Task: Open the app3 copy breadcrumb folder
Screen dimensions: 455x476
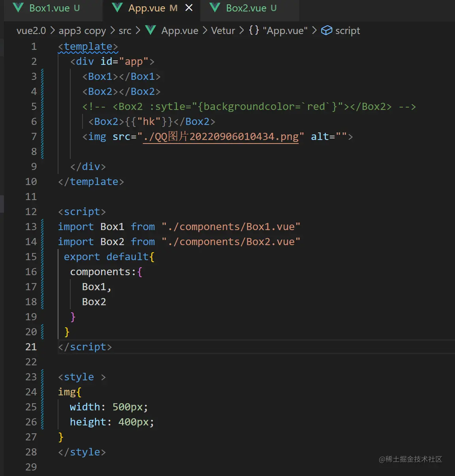Action: [82, 31]
